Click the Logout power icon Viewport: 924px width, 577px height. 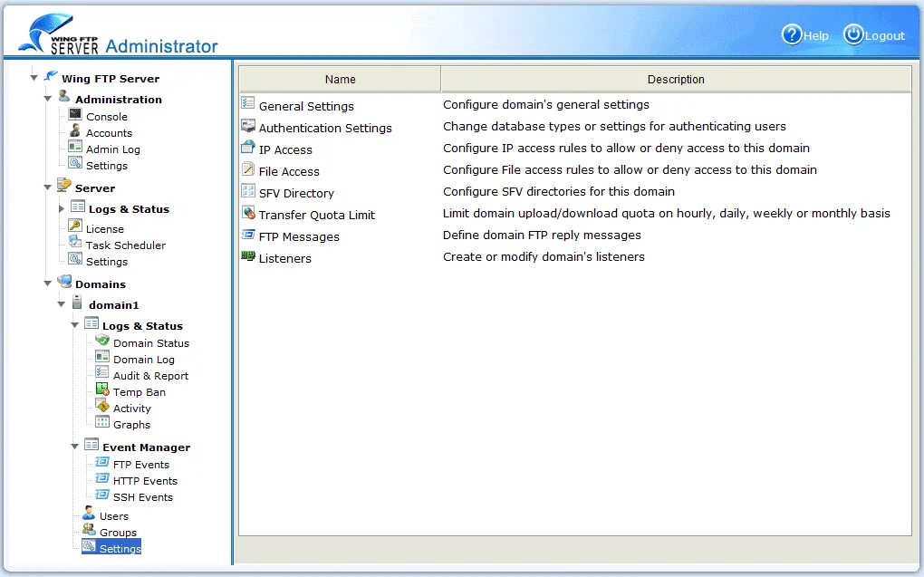click(852, 34)
